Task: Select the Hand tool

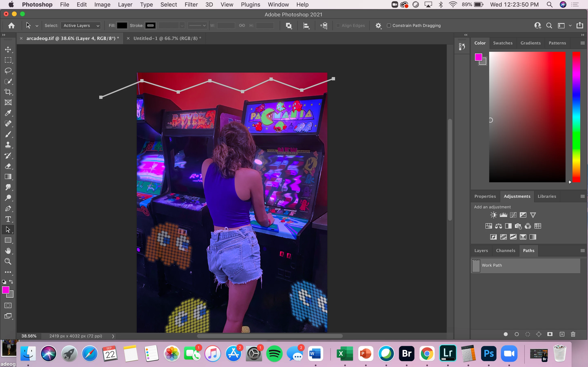Action: (8, 251)
